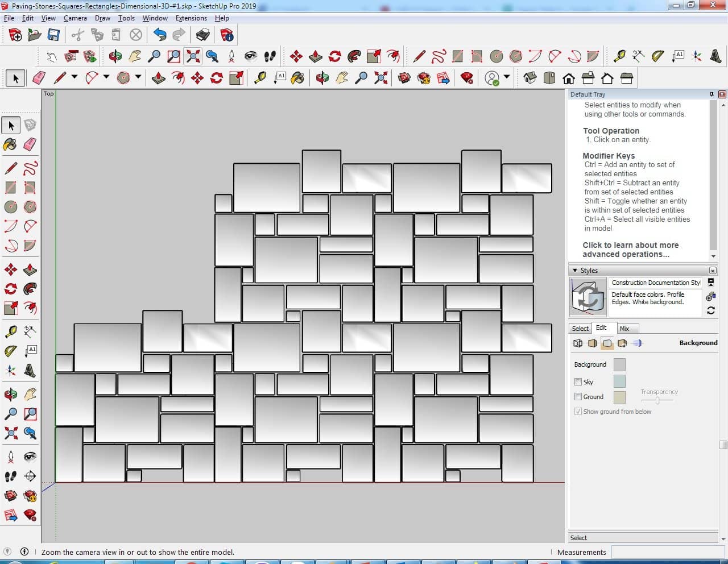Toggle the Show ground from below checkbox
Screen dimensions: 728x564
point(578,412)
